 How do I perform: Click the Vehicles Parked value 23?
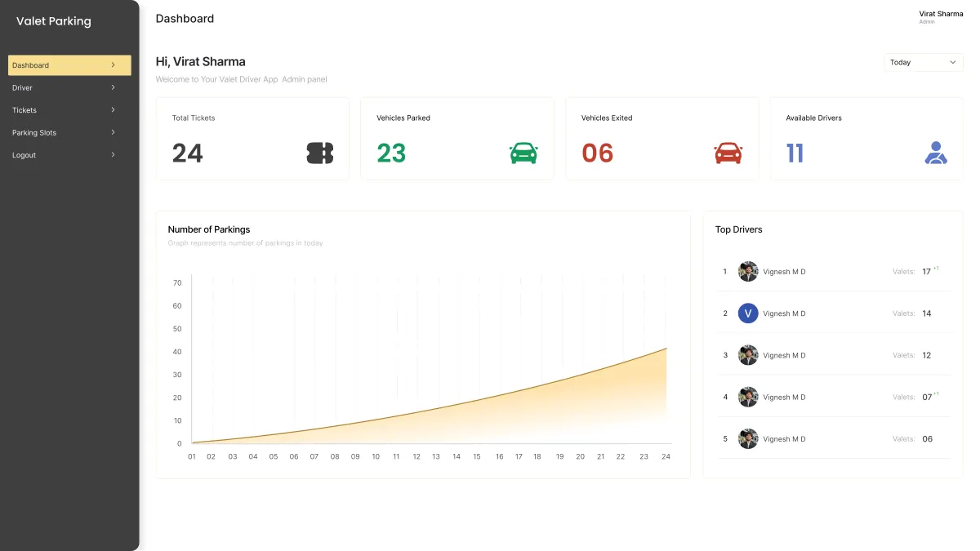point(391,153)
